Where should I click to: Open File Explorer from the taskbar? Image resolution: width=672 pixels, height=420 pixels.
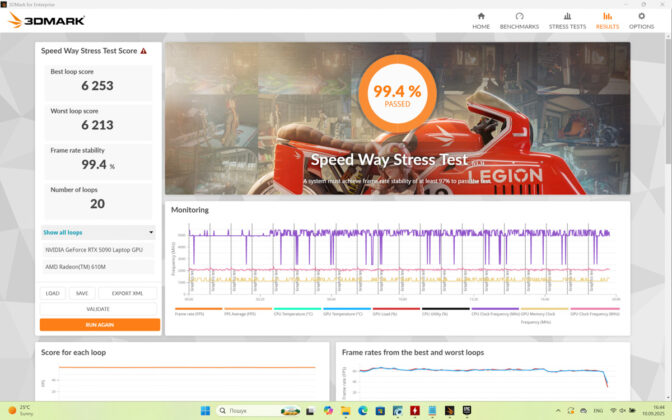click(345, 411)
